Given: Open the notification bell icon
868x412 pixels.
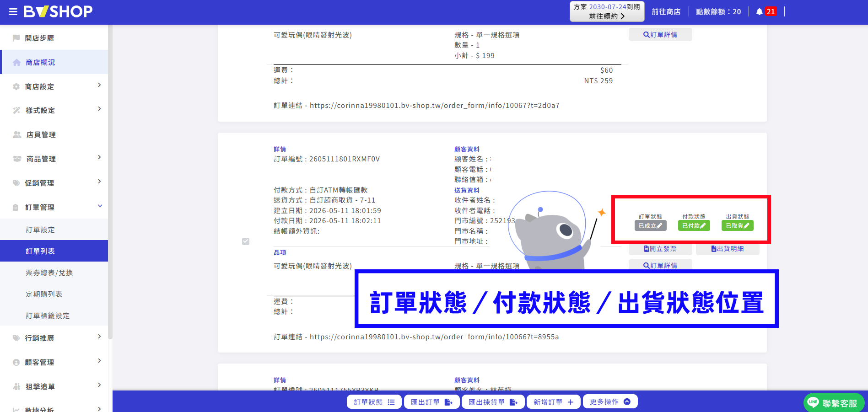Looking at the screenshot, I should [x=760, y=12].
